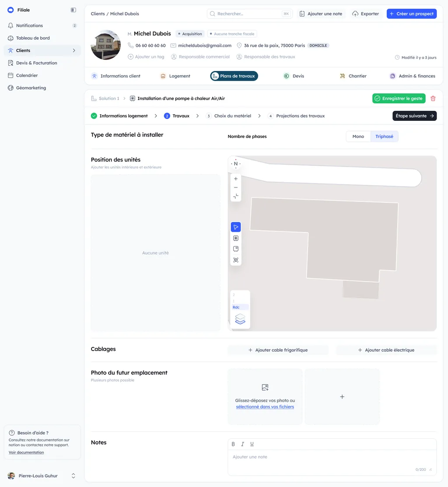Click Étape suivante button
Image resolution: width=448 pixels, height=487 pixels.
(x=414, y=116)
